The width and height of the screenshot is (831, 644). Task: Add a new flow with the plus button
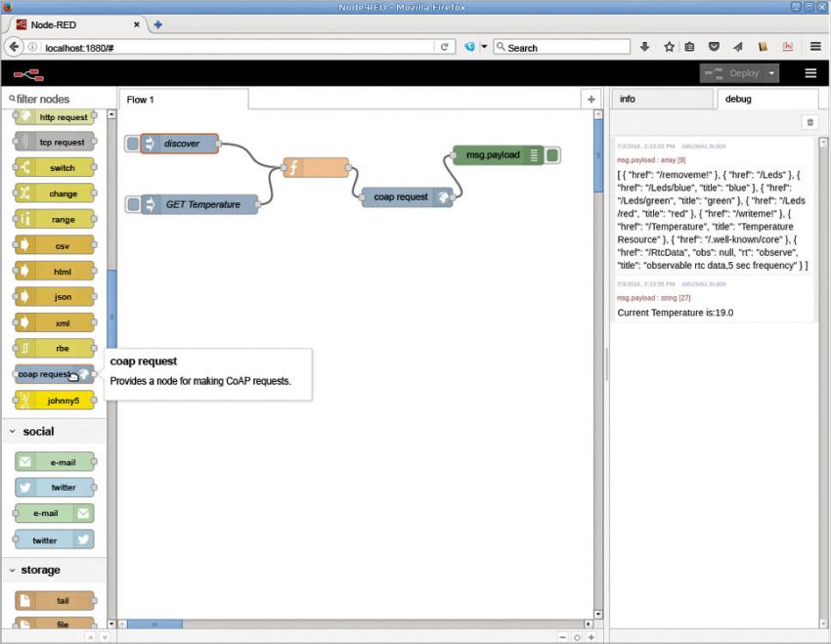click(590, 99)
